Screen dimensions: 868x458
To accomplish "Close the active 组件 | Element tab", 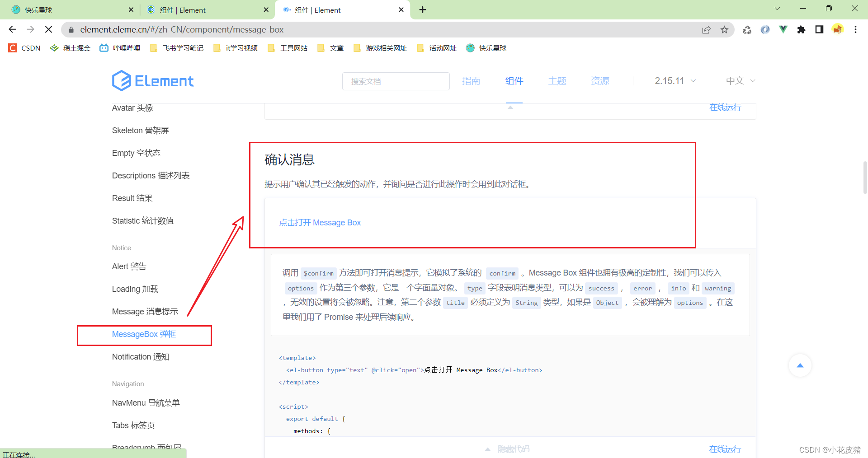I will click(401, 10).
